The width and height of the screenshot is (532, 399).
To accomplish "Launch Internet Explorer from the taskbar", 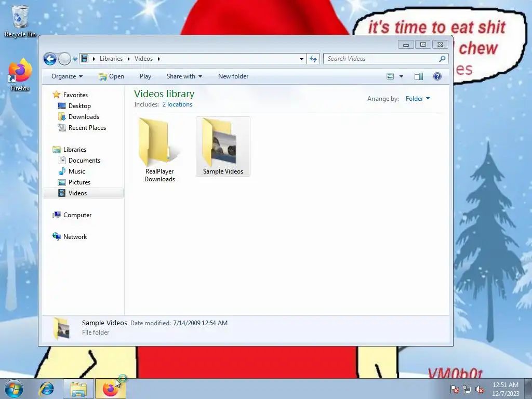I will click(46, 389).
